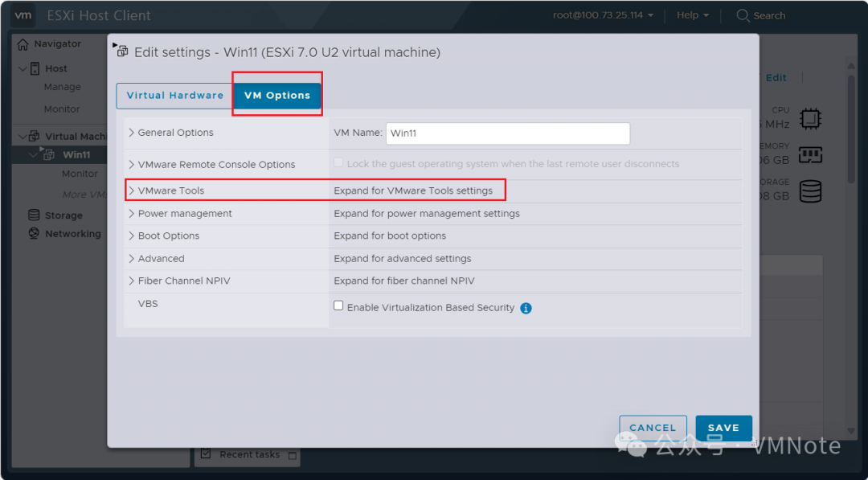This screenshot has height=480, width=868.
Task: Enable Virtualization Based Security checkbox
Action: point(338,306)
